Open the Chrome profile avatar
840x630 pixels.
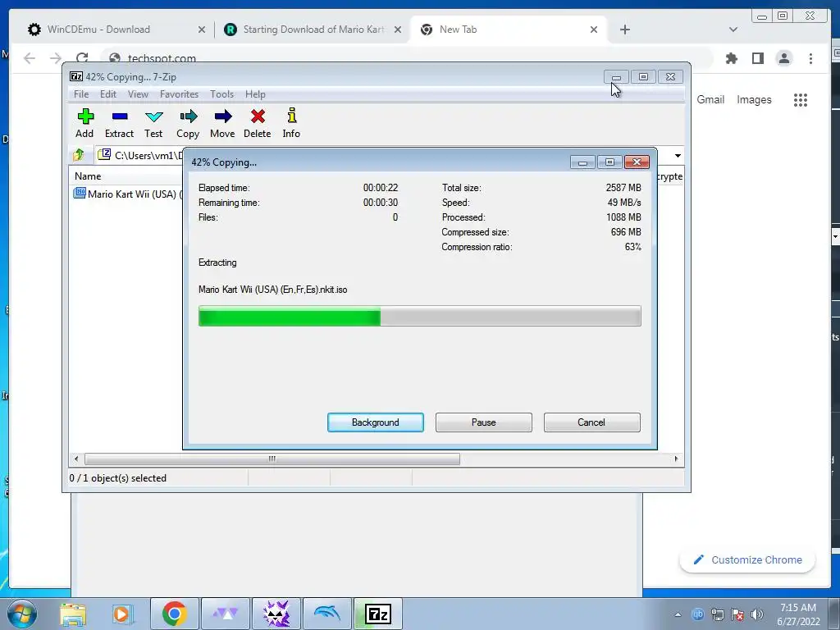point(783,58)
